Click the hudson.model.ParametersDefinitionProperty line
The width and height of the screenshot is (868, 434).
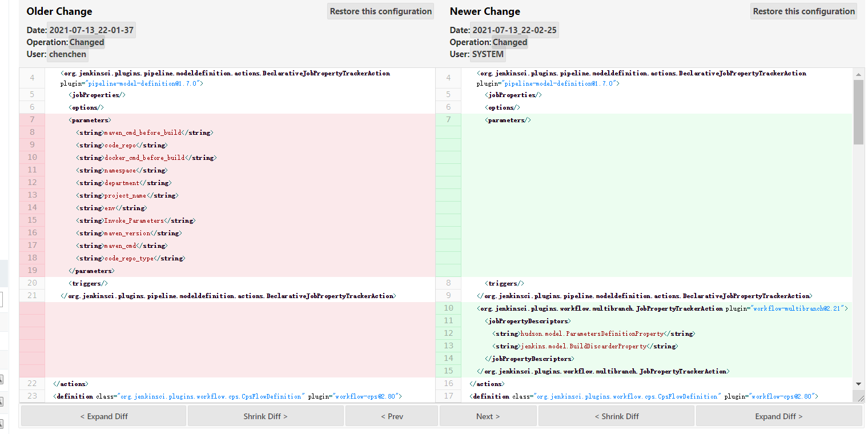coord(594,333)
